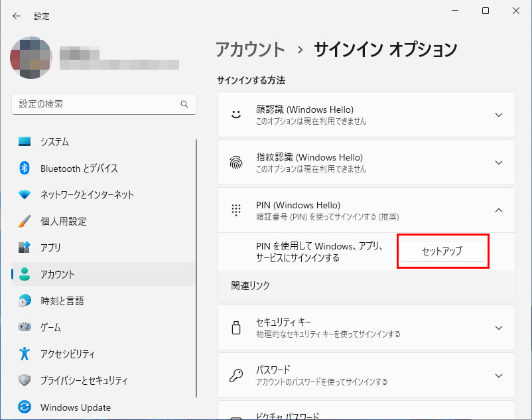The image size is (532, 420).
Task: Open アクセシビリティ settings
Action: (103, 354)
